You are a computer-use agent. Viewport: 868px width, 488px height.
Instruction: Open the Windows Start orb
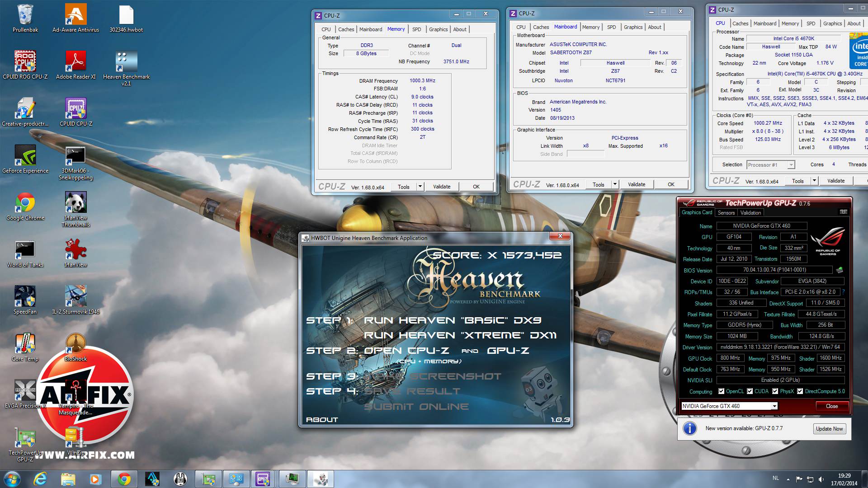(x=12, y=479)
